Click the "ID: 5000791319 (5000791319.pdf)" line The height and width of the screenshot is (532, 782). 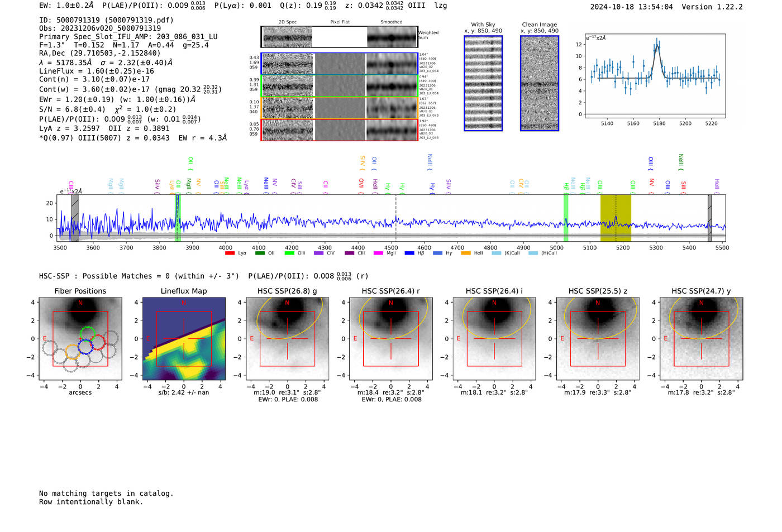point(106,20)
